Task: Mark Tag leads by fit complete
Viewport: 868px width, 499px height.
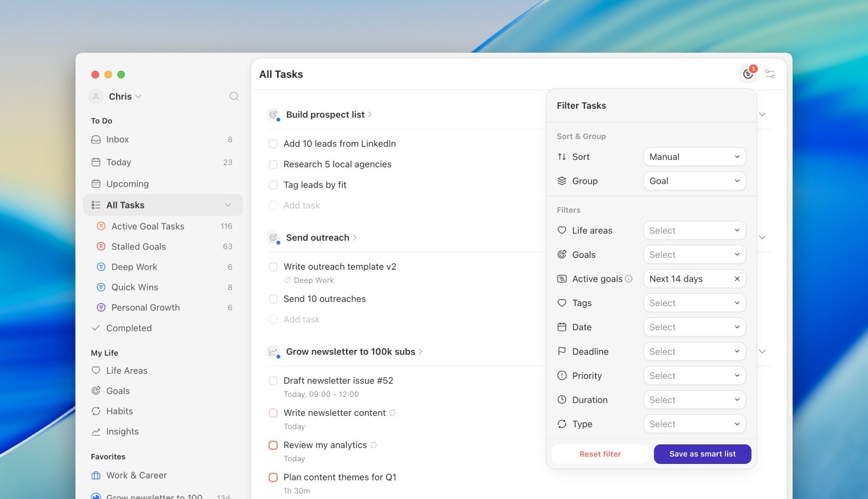Action: [273, 185]
